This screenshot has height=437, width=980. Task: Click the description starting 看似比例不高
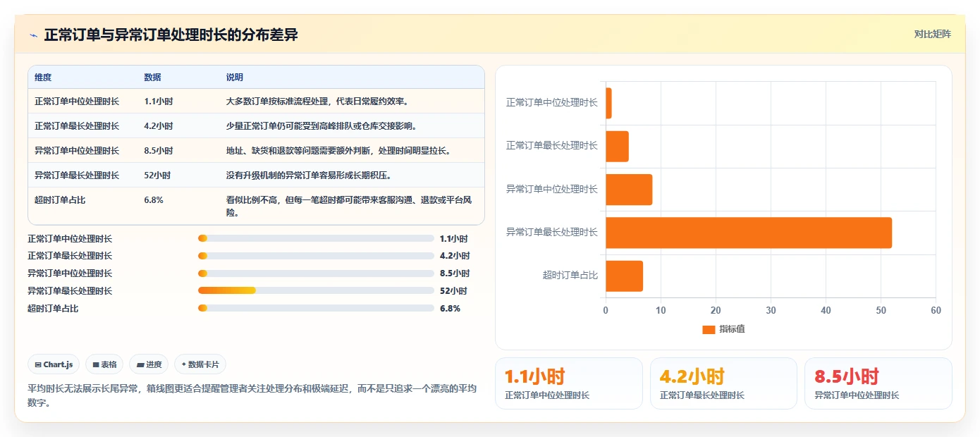[349, 206]
